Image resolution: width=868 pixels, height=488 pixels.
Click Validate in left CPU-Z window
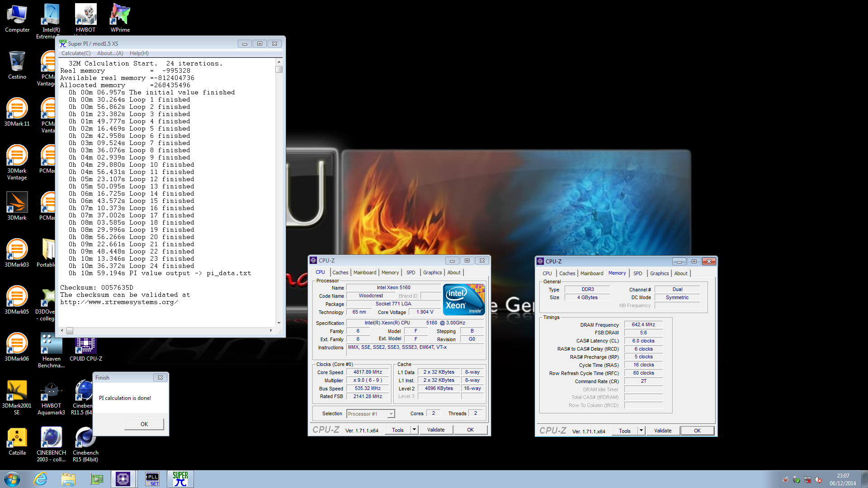tap(436, 430)
